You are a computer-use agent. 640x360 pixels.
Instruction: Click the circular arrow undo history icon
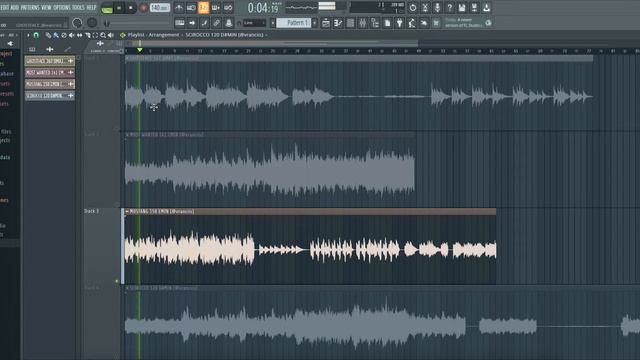(413, 7)
